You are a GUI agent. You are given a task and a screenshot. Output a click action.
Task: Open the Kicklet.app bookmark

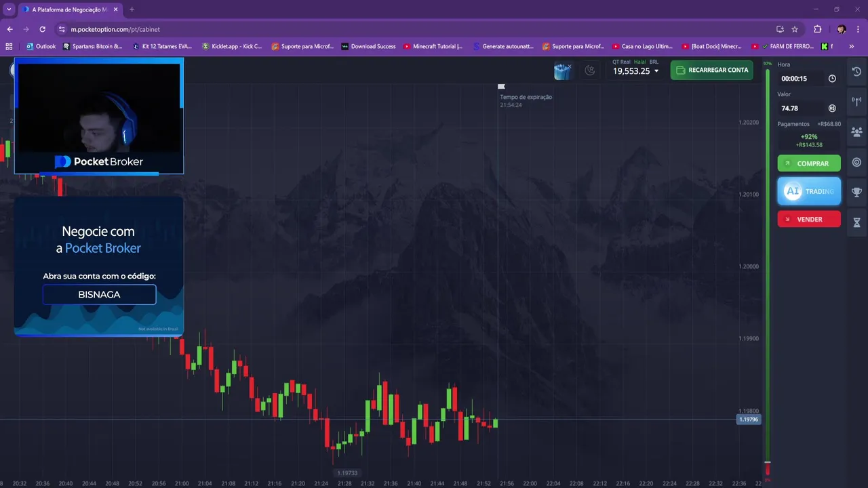point(233,47)
